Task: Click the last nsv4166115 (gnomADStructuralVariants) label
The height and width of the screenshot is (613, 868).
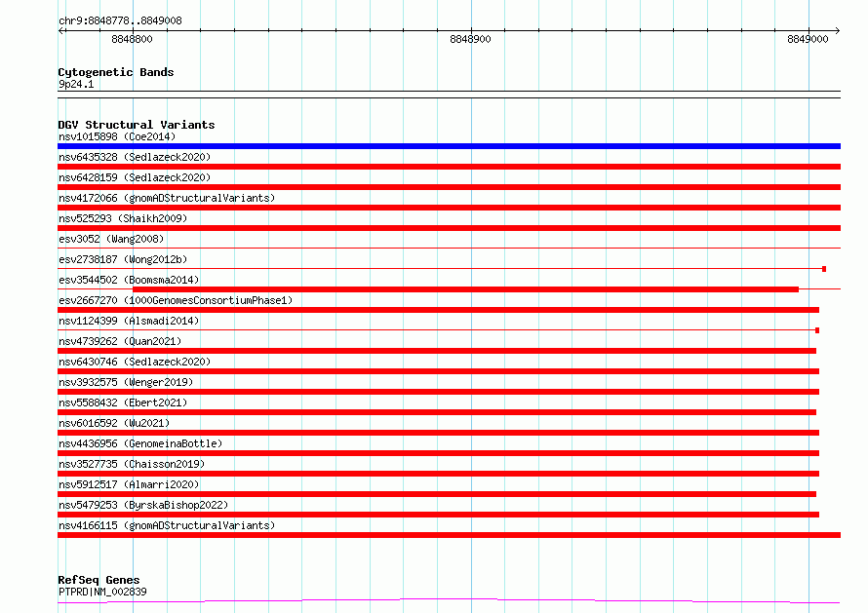Action: (x=167, y=525)
